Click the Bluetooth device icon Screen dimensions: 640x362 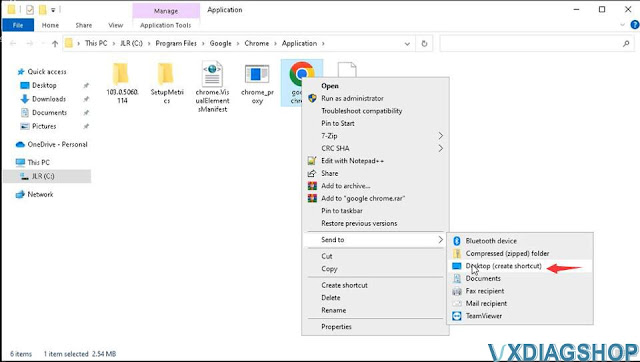(x=457, y=241)
